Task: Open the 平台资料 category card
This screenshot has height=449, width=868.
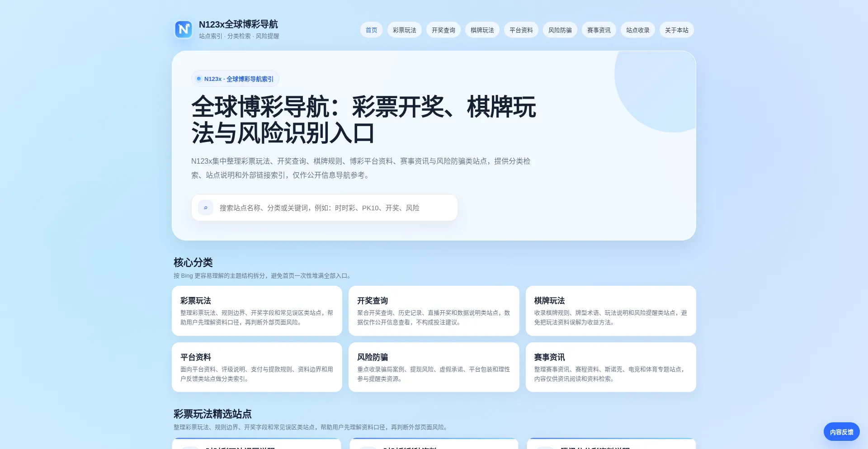Action: [257, 367]
